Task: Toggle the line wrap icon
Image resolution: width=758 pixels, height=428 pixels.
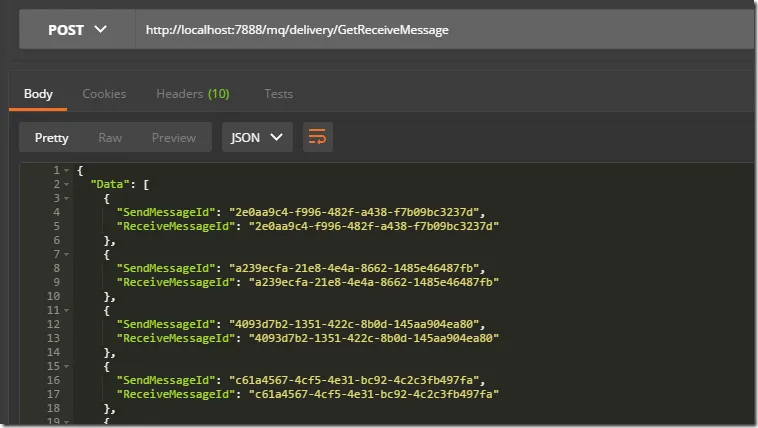Action: 318,137
